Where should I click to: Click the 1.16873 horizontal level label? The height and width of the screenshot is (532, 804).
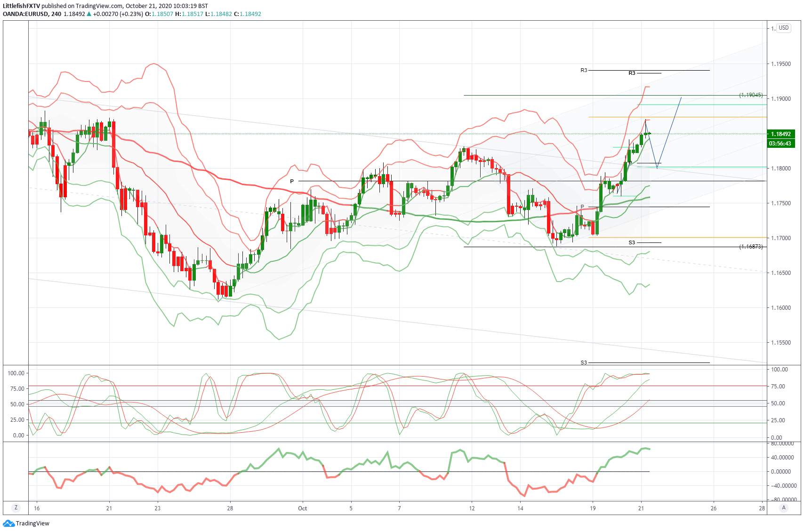(x=751, y=247)
